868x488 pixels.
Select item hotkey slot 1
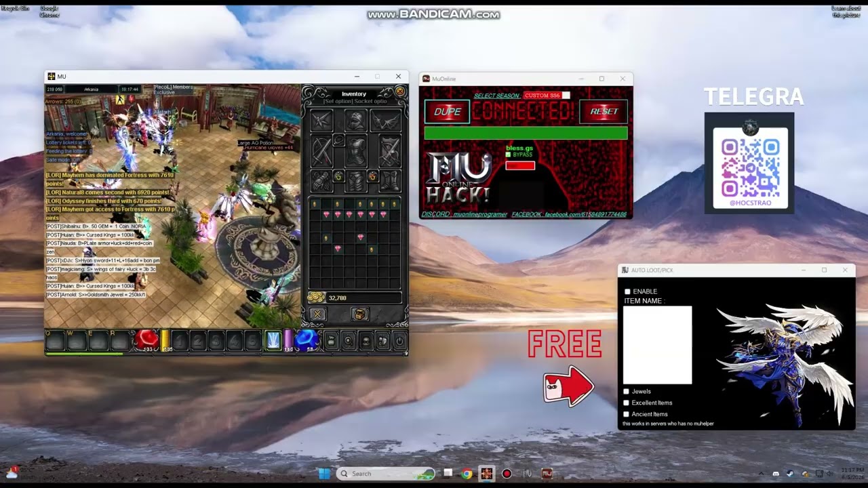coord(180,341)
